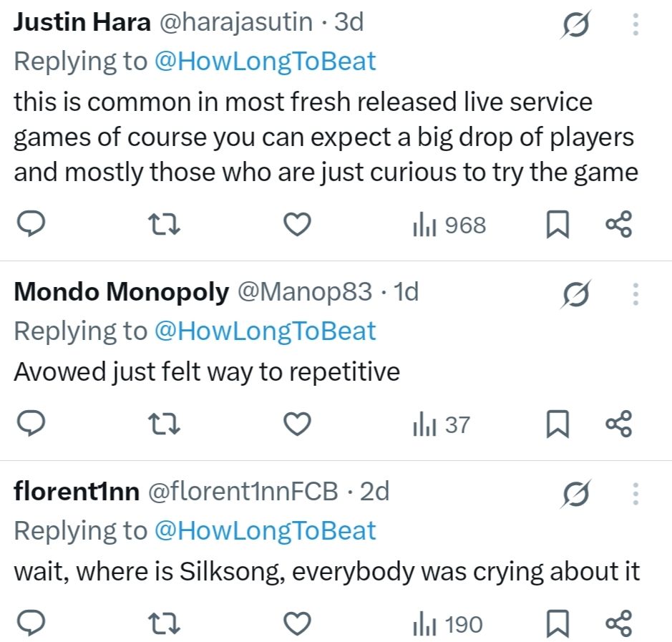672x642 pixels.
Task: Like Justin Hara's tweet
Action: pos(297,225)
